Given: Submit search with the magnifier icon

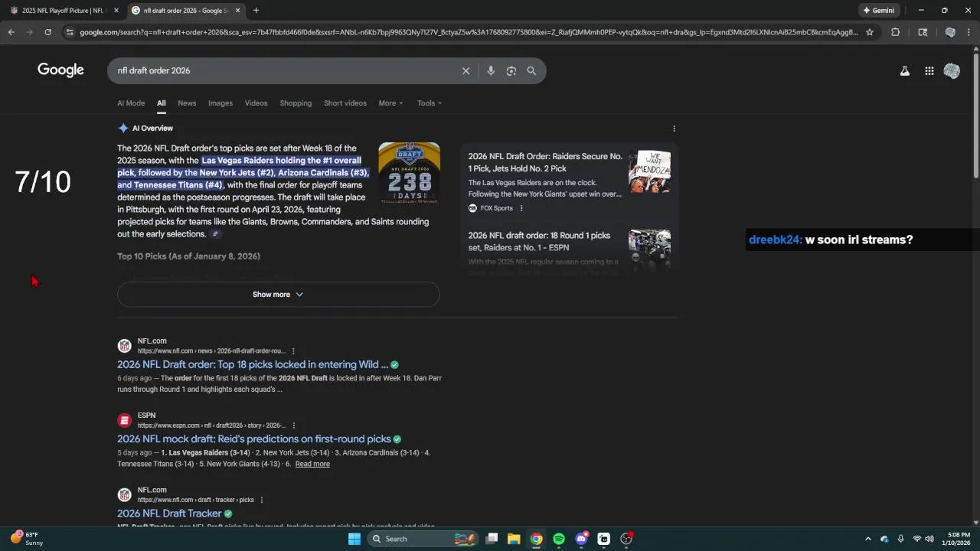Looking at the screenshot, I should click(x=531, y=70).
